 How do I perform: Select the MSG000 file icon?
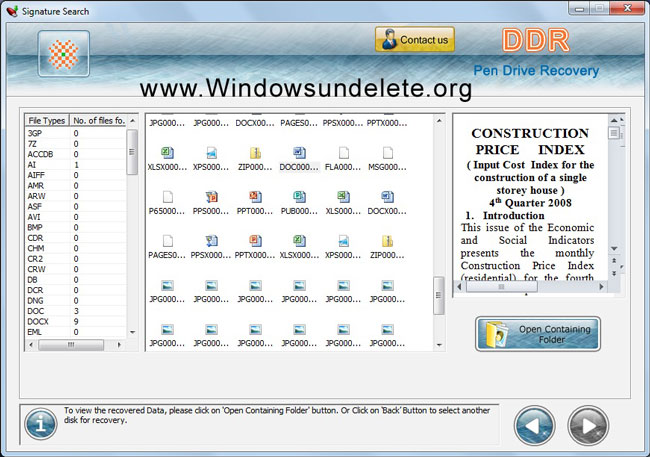[x=387, y=153]
